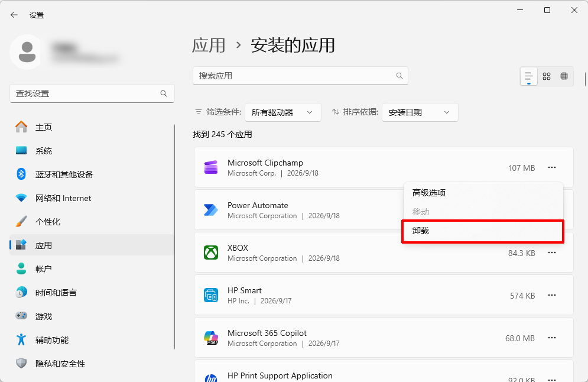
Task: Go back with the arrow button
Action: click(x=14, y=15)
